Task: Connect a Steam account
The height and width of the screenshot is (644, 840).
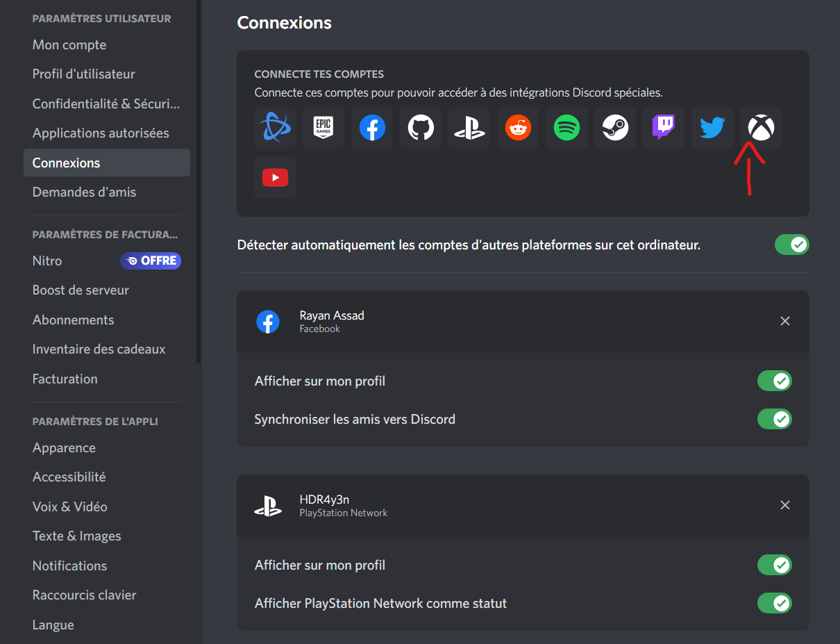Action: tap(615, 128)
